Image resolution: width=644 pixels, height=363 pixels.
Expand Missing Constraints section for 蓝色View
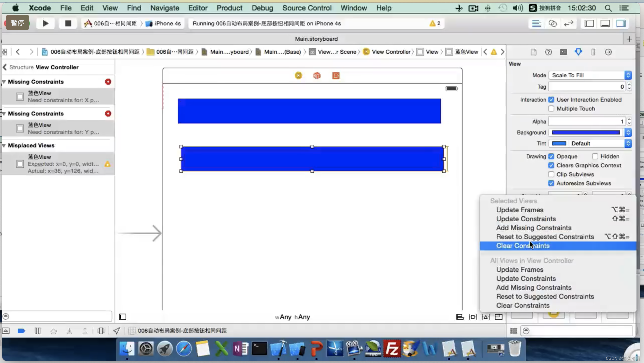[x=4, y=81]
